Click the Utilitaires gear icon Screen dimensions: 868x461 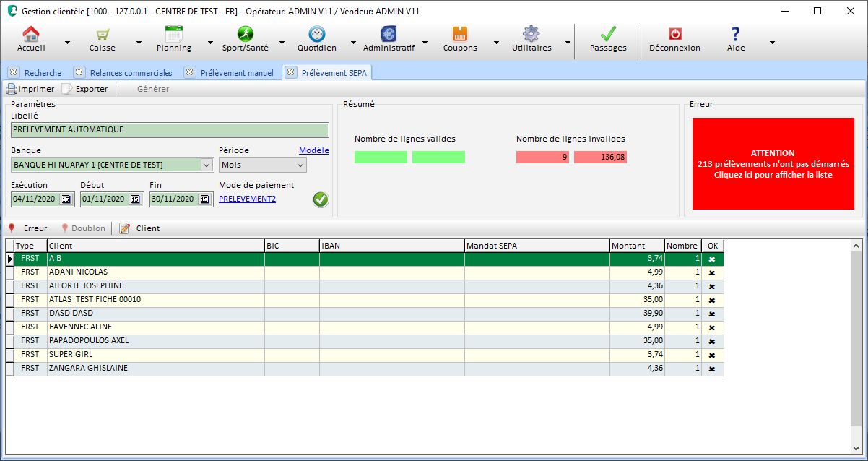(x=531, y=34)
